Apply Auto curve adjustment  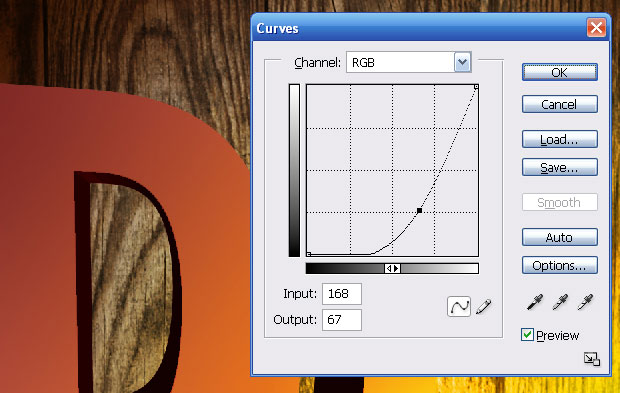[x=560, y=237]
